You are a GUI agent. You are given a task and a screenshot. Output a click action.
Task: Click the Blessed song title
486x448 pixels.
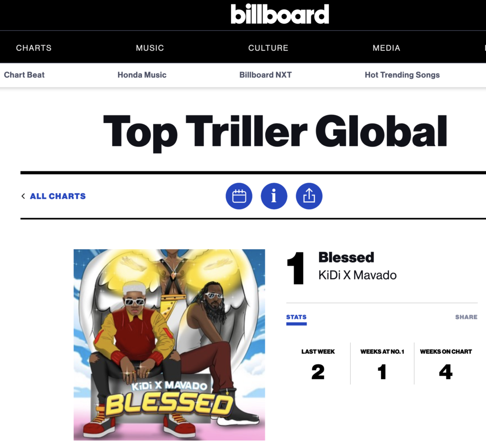[x=346, y=258]
